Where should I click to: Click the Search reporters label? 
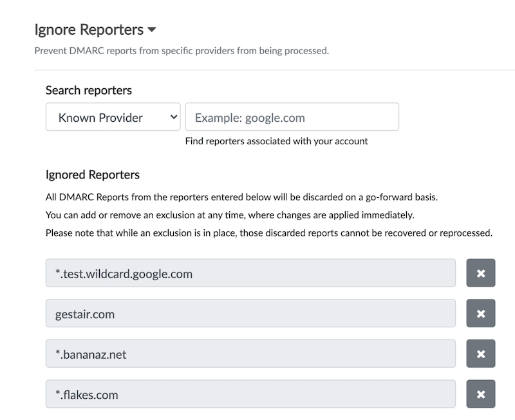89,90
